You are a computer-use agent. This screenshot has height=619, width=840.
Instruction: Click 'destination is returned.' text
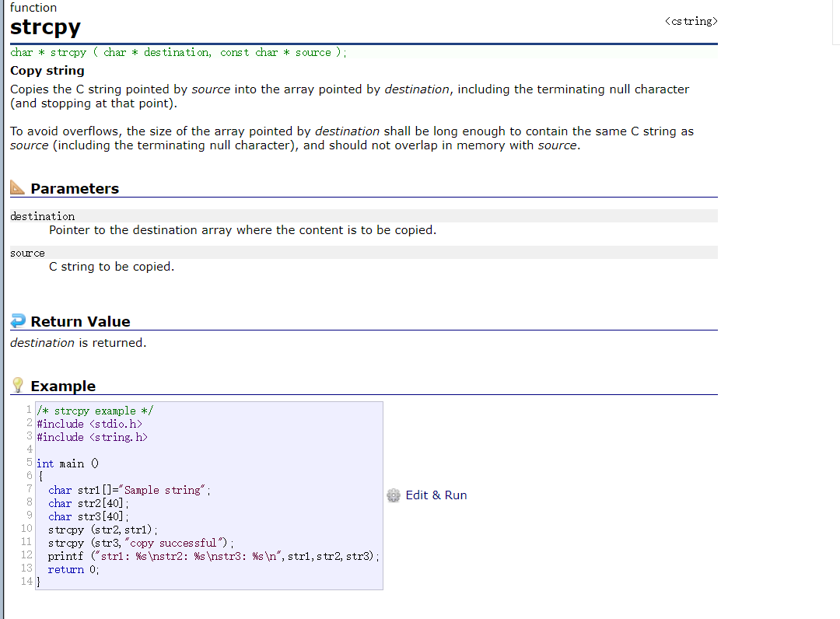pyautogui.click(x=79, y=343)
